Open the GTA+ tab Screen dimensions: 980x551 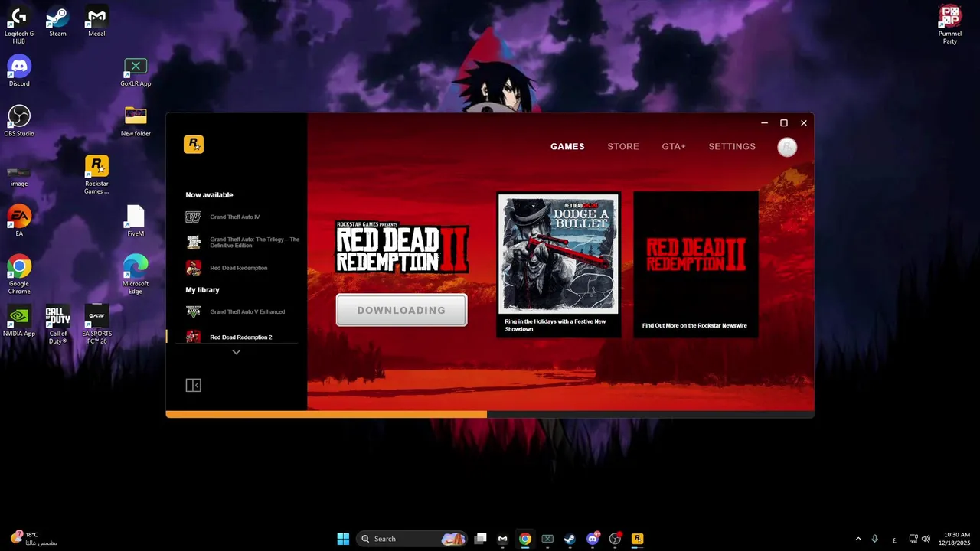(674, 146)
